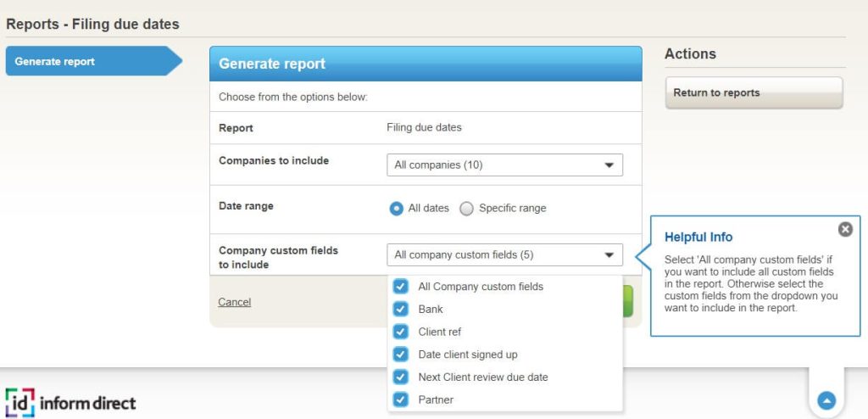The height and width of the screenshot is (419, 868).
Task: Choose the Specific range radio option
Action: pyautogui.click(x=467, y=209)
